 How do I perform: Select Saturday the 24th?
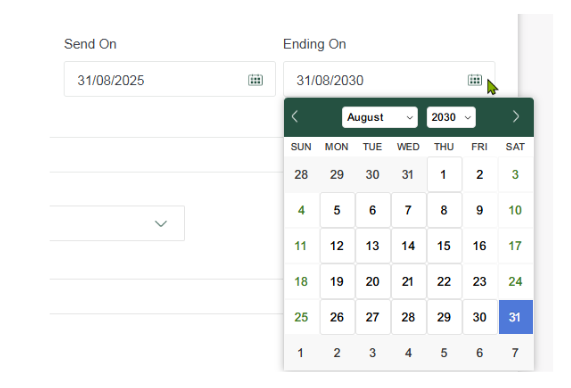(x=516, y=282)
